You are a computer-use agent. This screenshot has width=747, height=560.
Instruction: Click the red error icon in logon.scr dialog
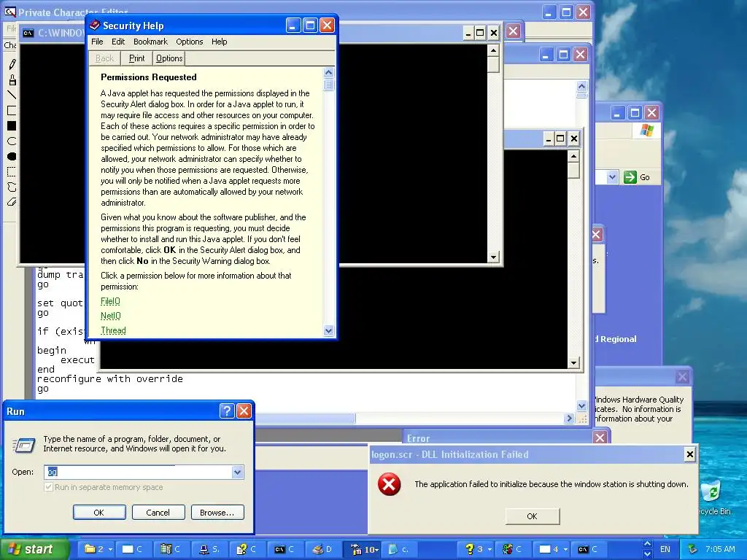tap(390, 484)
